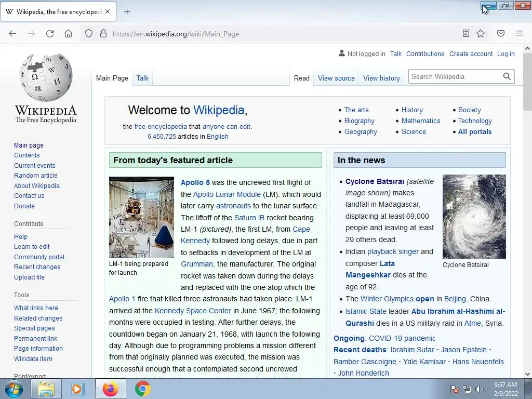This screenshot has width=532, height=399.
Task: Click the Wikipedia globe logo
Action: (46, 77)
